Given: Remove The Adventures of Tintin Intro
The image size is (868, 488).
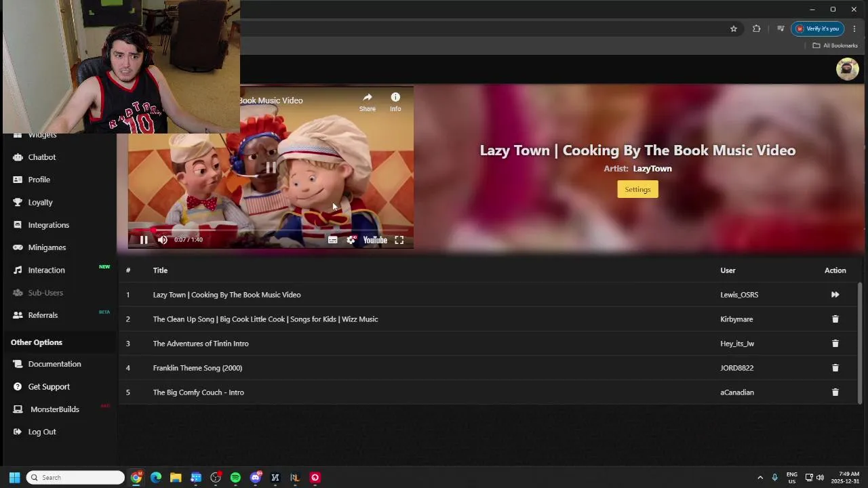Looking at the screenshot, I should pyautogui.click(x=835, y=344).
